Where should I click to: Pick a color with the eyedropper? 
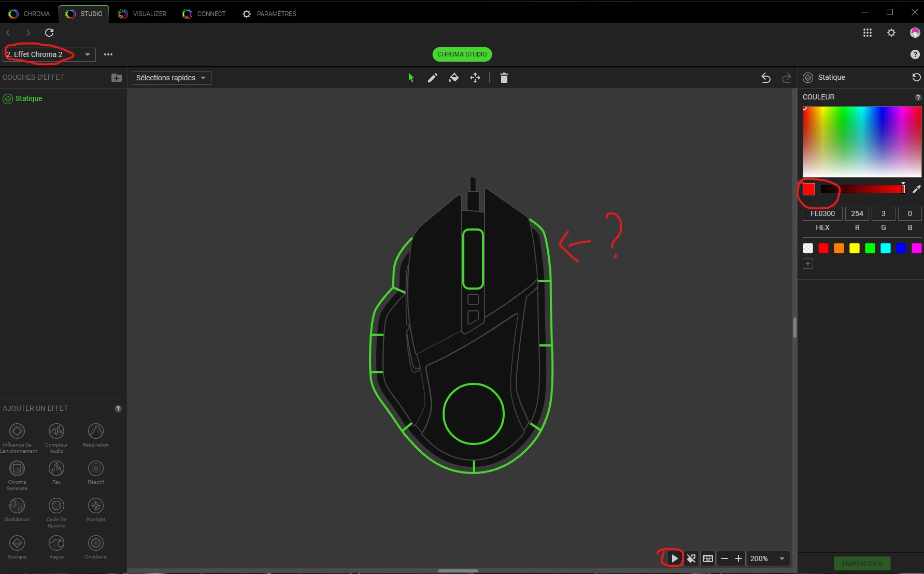pyautogui.click(x=916, y=189)
